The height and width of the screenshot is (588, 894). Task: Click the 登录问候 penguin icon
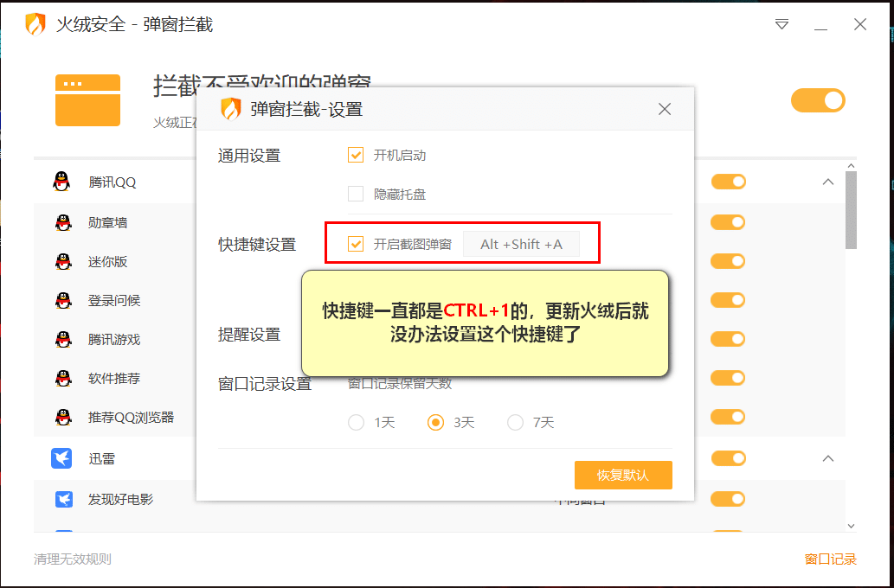(63, 300)
